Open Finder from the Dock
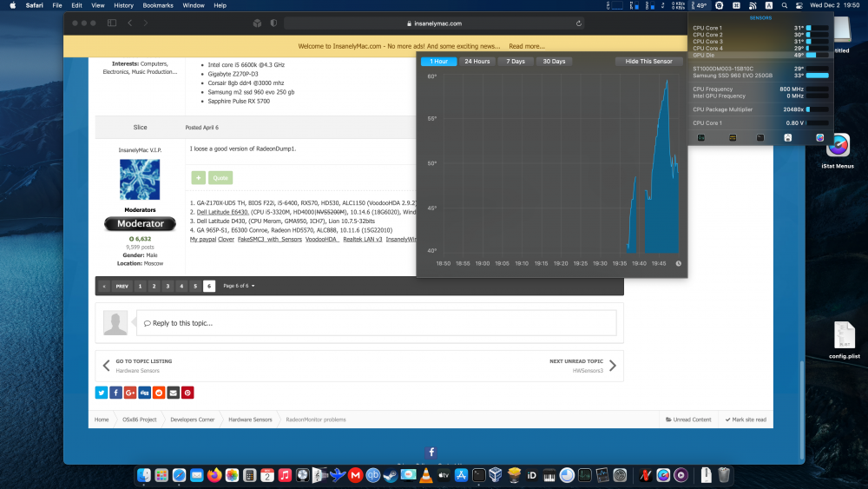 (144, 475)
